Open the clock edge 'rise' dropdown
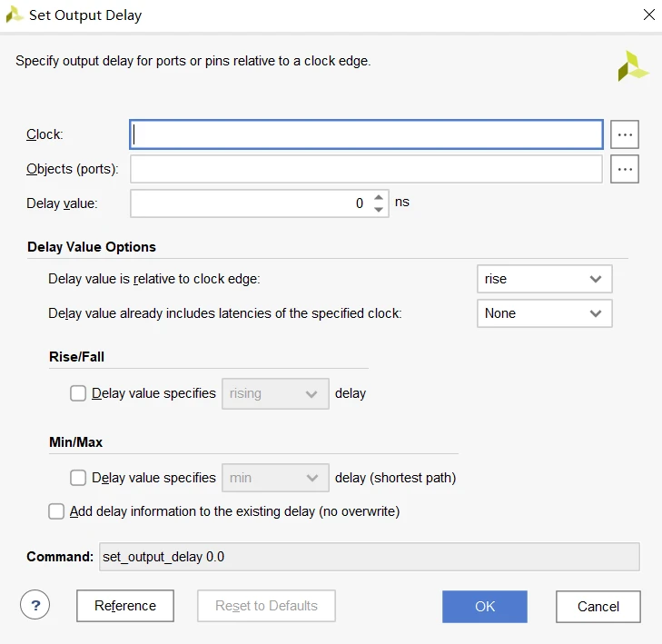This screenshot has width=662, height=644. [544, 279]
